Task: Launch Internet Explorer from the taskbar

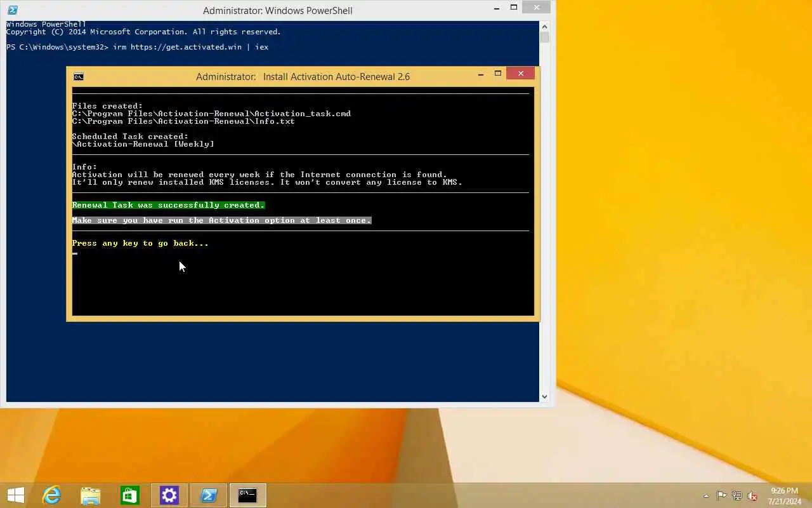Action: pyautogui.click(x=51, y=495)
